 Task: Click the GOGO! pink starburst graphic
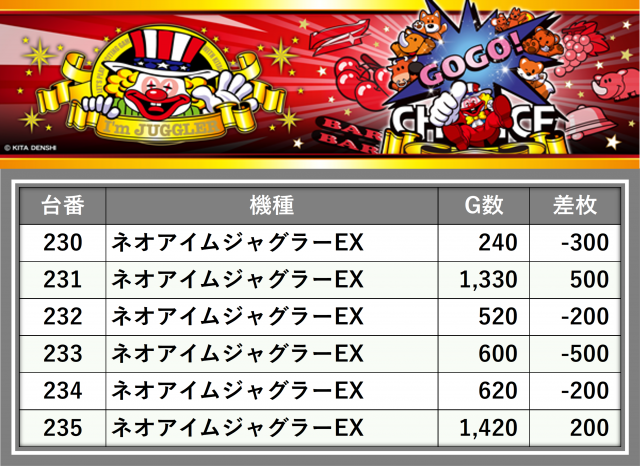click(x=469, y=57)
